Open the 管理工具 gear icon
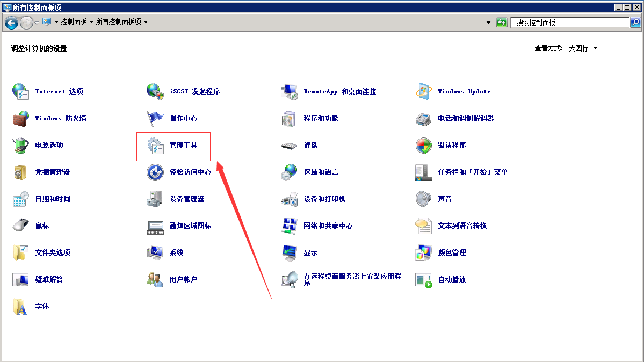 (155, 145)
